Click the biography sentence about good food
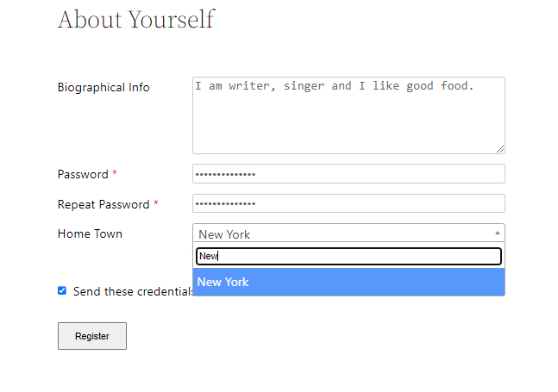This screenshot has height=392, width=558. coord(335,86)
